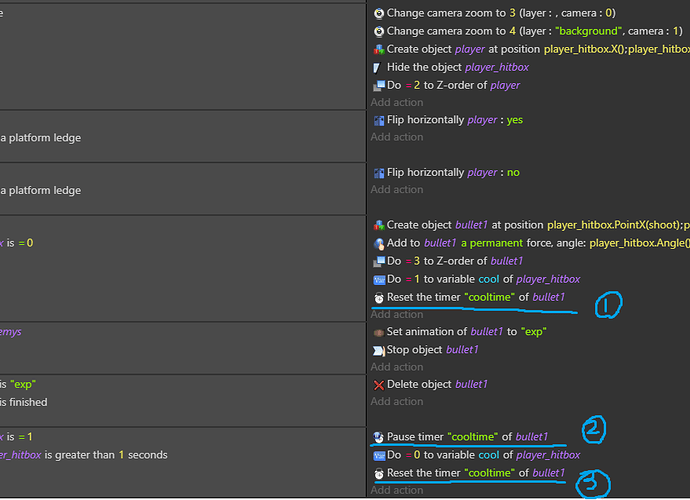Click the Hide the object player_hitbox icon
The width and height of the screenshot is (690, 500).
point(377,68)
